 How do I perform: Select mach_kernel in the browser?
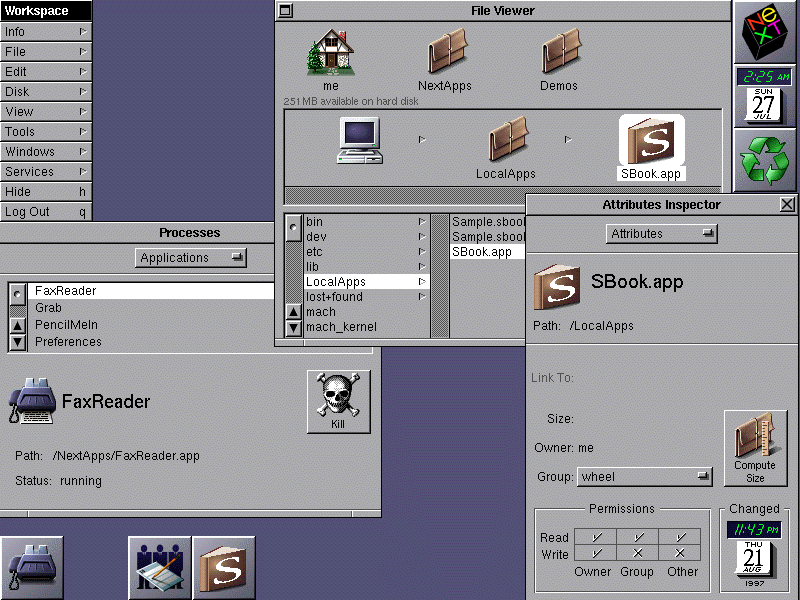point(366,327)
